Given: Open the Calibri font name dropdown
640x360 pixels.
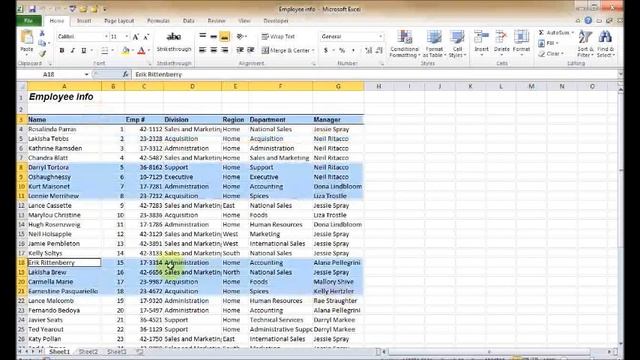Looking at the screenshot, I should pyautogui.click(x=106, y=37).
